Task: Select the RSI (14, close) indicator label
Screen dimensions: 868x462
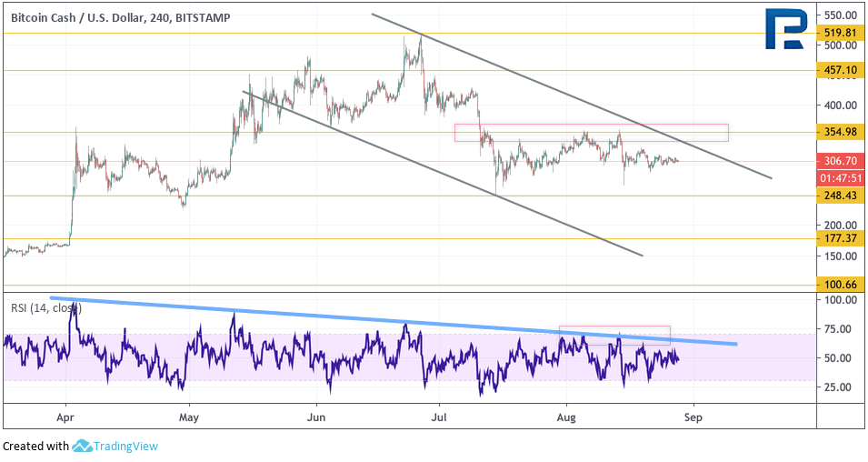Action: pyautogui.click(x=46, y=308)
